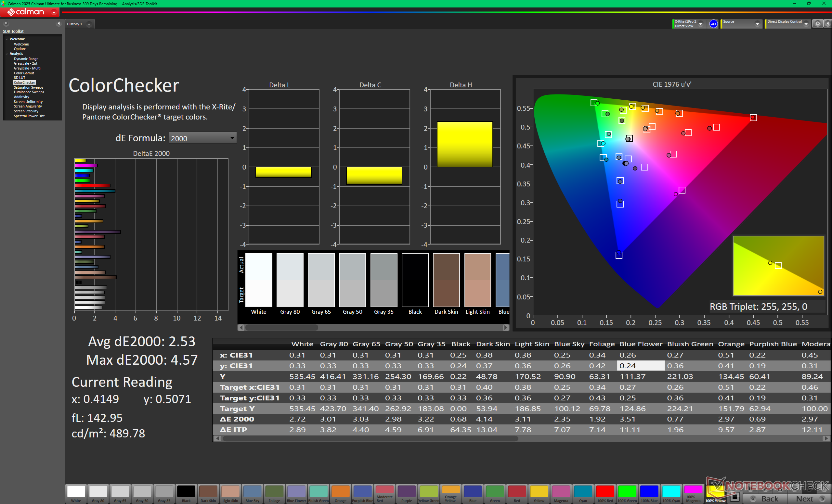Select the Gray 65 patch in the bottom strip

tap(120, 494)
